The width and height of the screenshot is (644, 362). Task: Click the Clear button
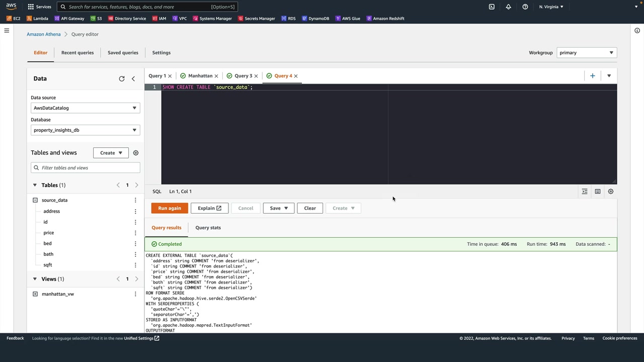[x=310, y=208]
